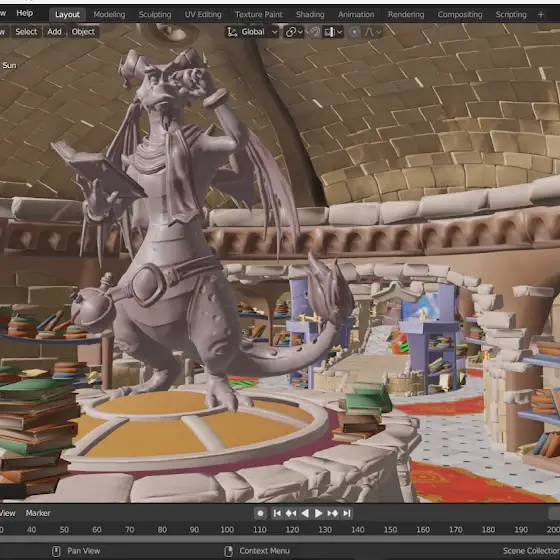560x560 pixels.
Task: Open the Add menu in viewport header
Action: click(54, 32)
